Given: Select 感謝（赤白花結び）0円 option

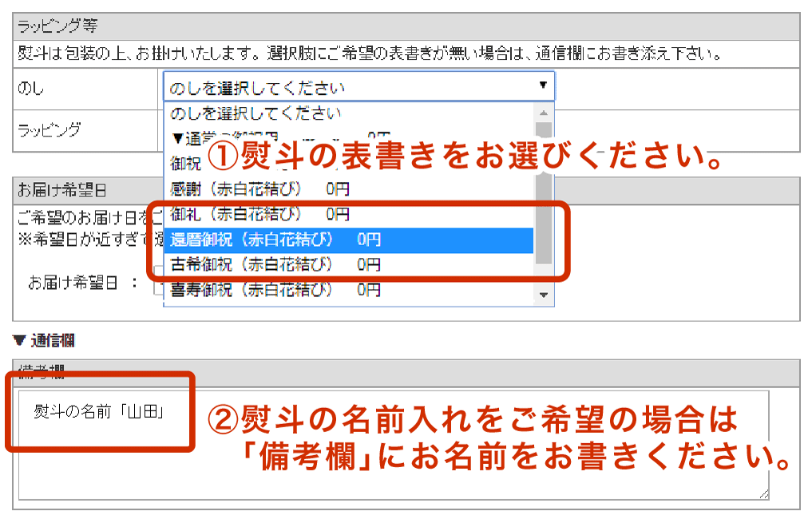Looking at the screenshot, I should [349, 189].
